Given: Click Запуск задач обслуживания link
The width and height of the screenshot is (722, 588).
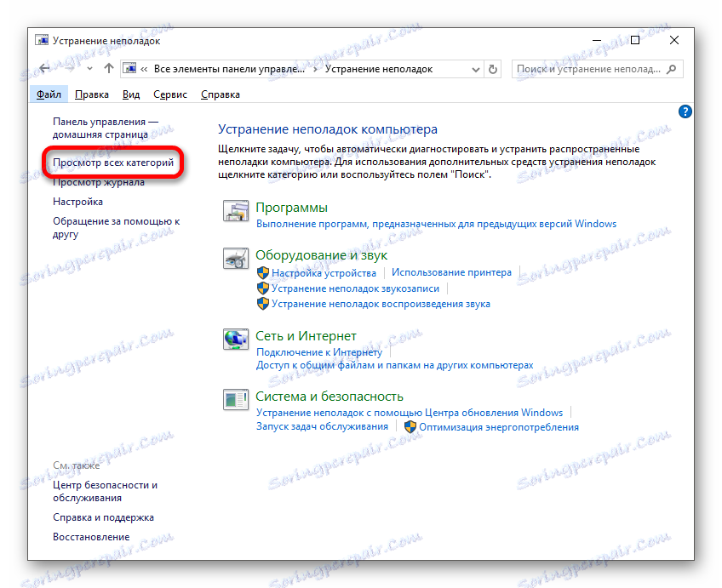Looking at the screenshot, I should coord(322,426).
